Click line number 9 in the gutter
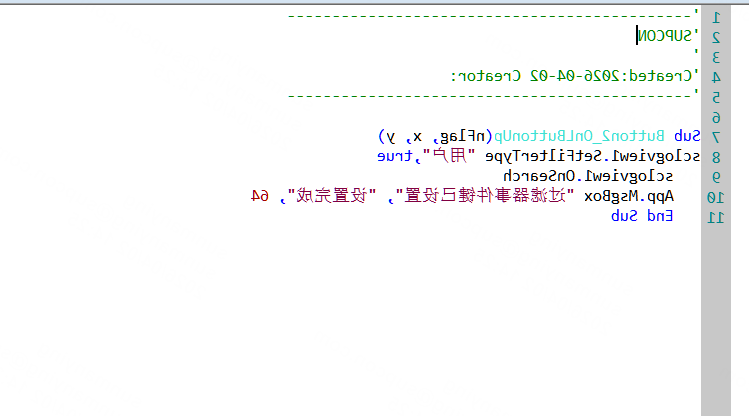The image size is (749, 416). coord(716,178)
